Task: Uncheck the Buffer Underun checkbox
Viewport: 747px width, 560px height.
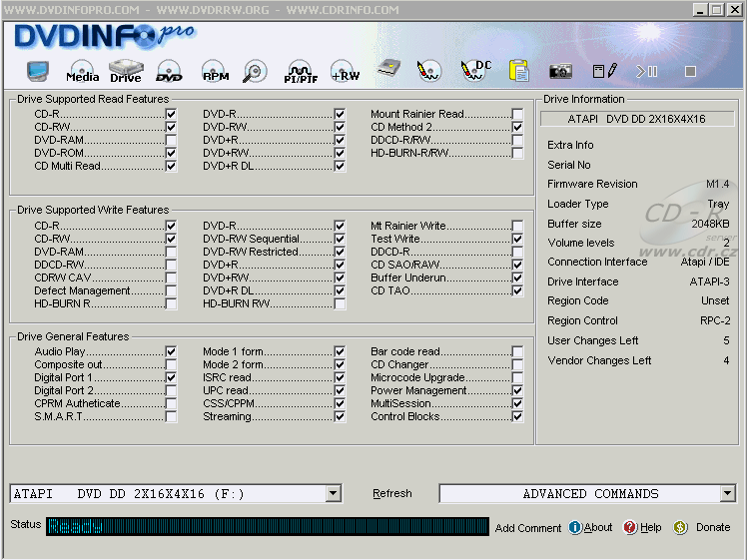Action: [x=517, y=278]
